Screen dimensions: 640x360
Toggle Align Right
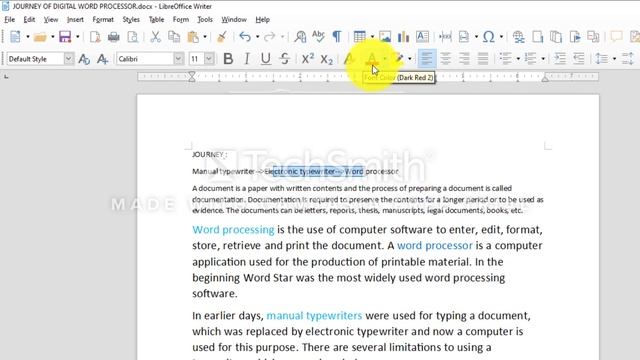pyautogui.click(x=464, y=59)
